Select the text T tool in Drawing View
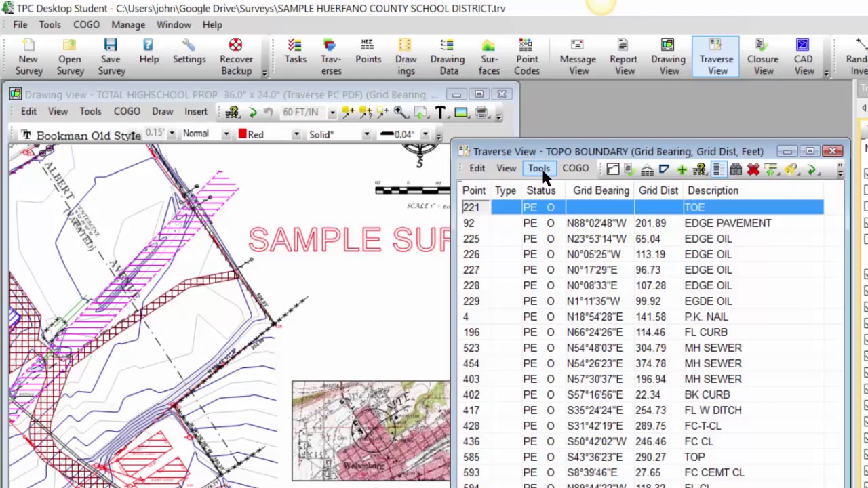Screen dimensions: 868x488 (440, 113)
